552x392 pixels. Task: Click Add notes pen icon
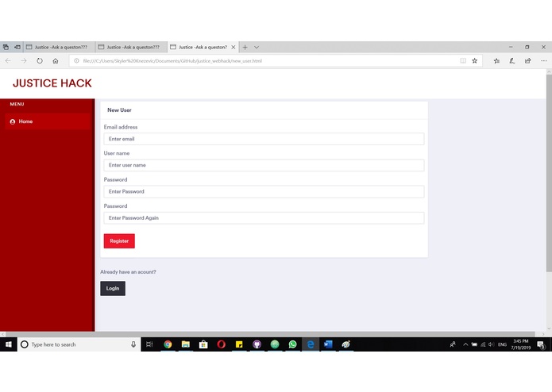512,61
